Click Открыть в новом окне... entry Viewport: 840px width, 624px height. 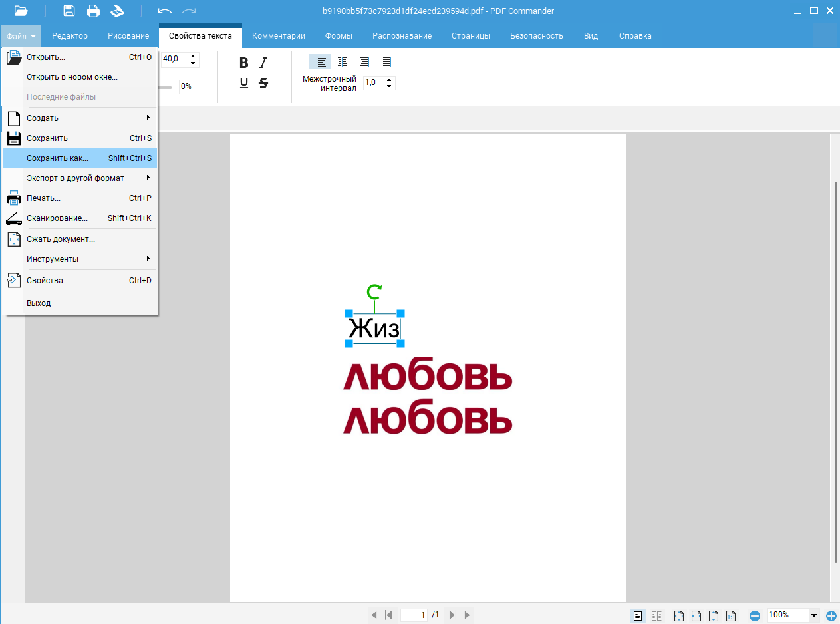click(x=80, y=77)
